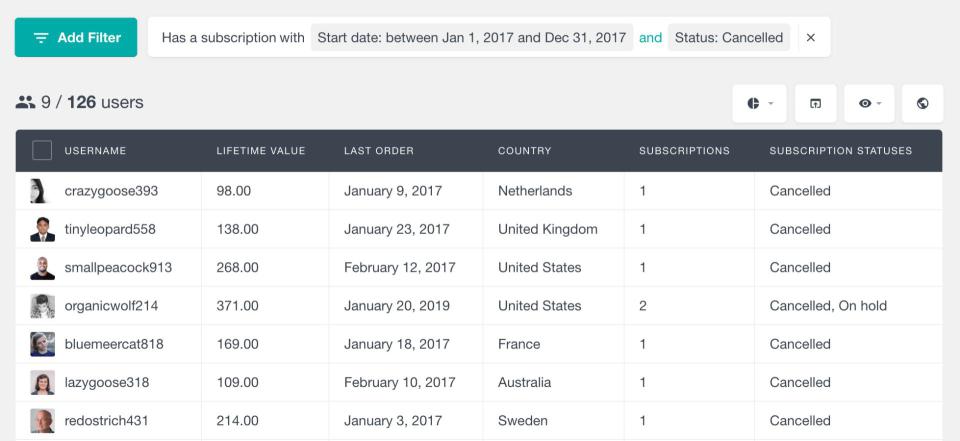Open user crazygoose393
Screen dimensions: 960x441
pyautogui.click(x=111, y=191)
